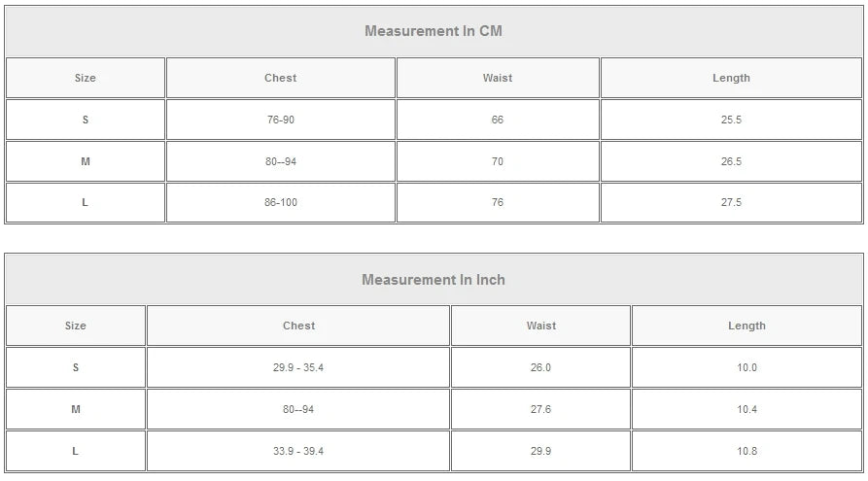Click the 27.5 length cell
The image size is (868, 481).
pos(731,203)
